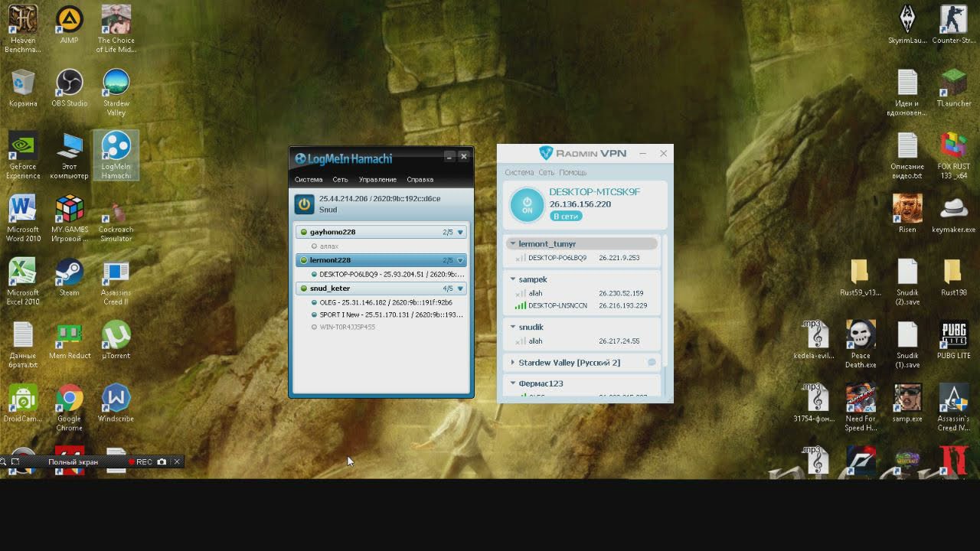Open the Heaven Benchmark desktop icon
Image resolution: width=980 pixels, height=551 pixels.
23,30
